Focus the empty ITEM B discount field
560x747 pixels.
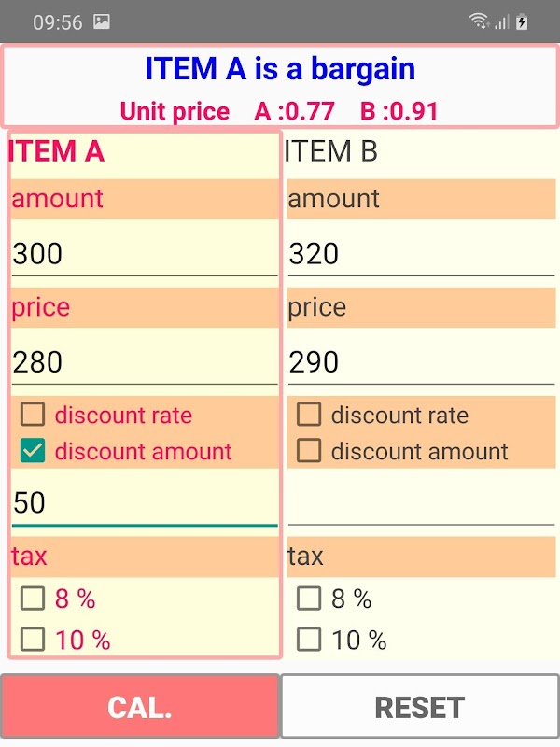coord(420,502)
